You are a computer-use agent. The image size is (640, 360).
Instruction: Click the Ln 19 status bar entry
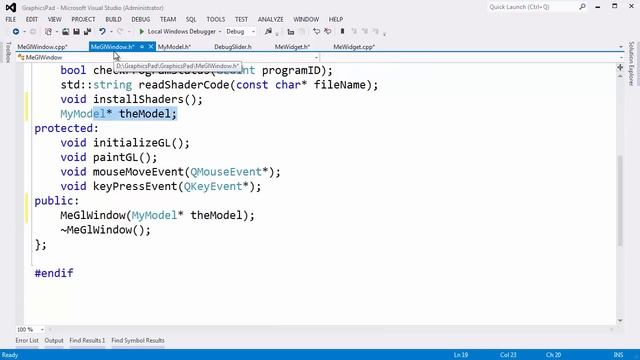[461, 355]
